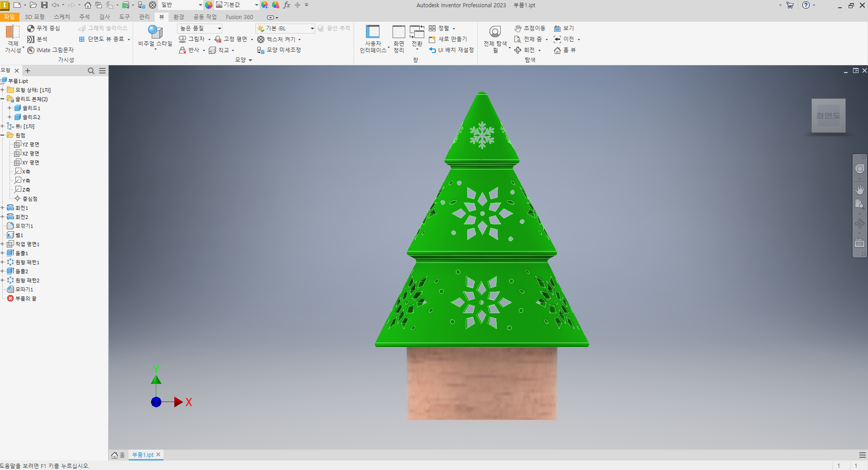Click the 보기 look-at icon
The width and height of the screenshot is (868, 470).
point(557,28)
